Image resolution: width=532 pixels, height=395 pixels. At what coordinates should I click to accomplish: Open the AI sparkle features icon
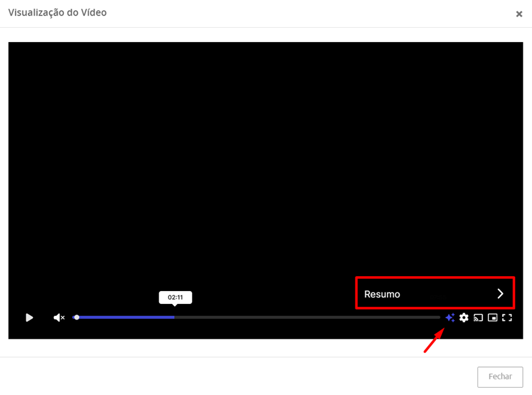tap(450, 318)
